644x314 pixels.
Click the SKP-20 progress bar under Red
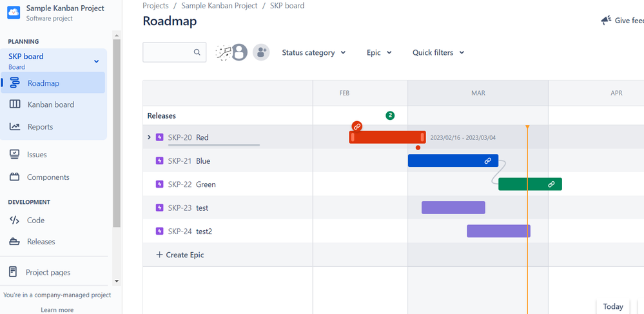[214, 145]
